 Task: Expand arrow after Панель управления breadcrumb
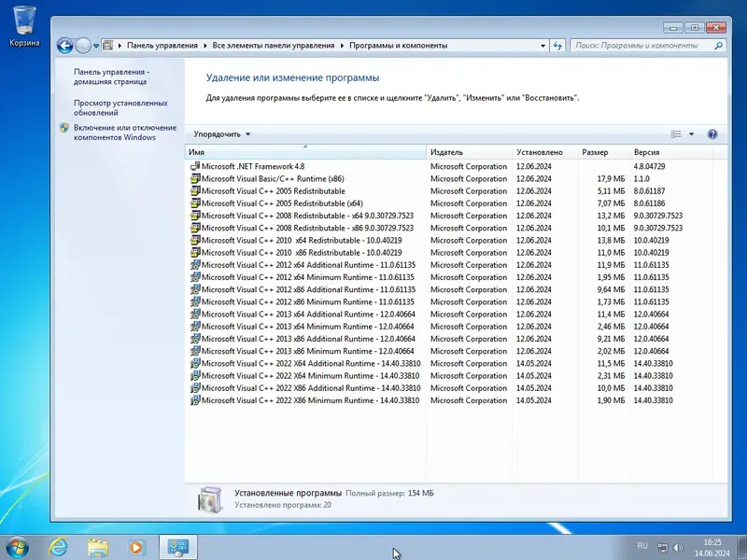(204, 46)
